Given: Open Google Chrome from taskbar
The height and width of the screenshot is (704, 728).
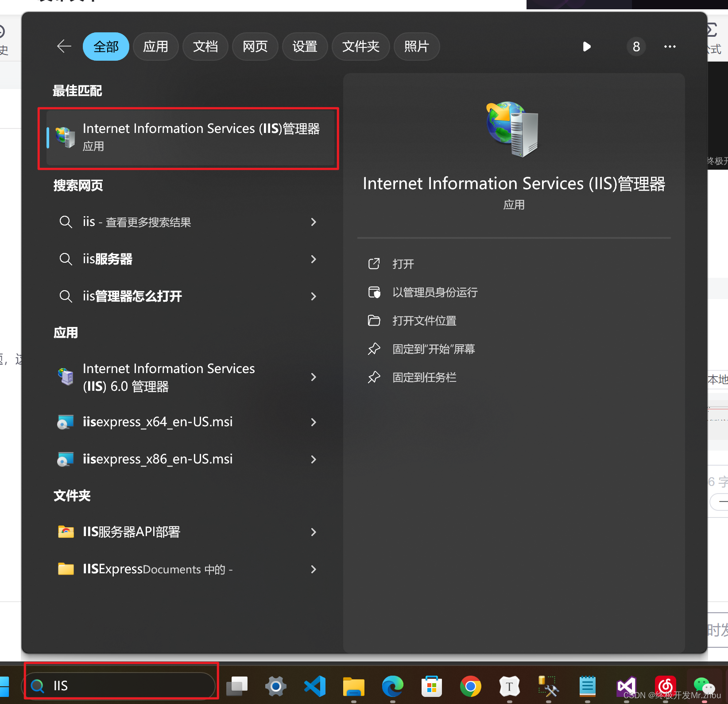Looking at the screenshot, I should 470,686.
